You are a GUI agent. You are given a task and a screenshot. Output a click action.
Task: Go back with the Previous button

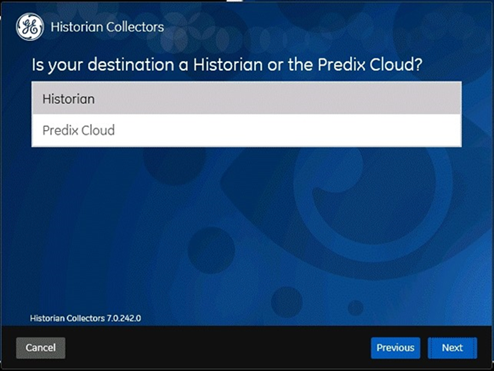[395, 348]
